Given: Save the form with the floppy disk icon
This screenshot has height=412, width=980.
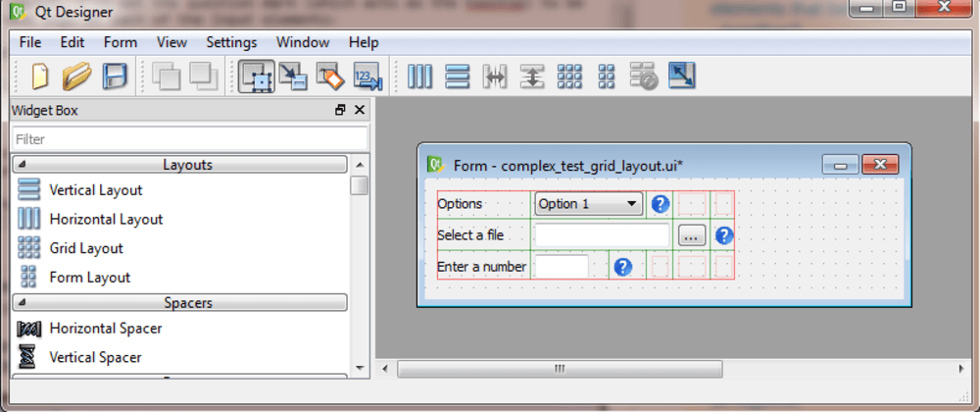Looking at the screenshot, I should [x=115, y=77].
